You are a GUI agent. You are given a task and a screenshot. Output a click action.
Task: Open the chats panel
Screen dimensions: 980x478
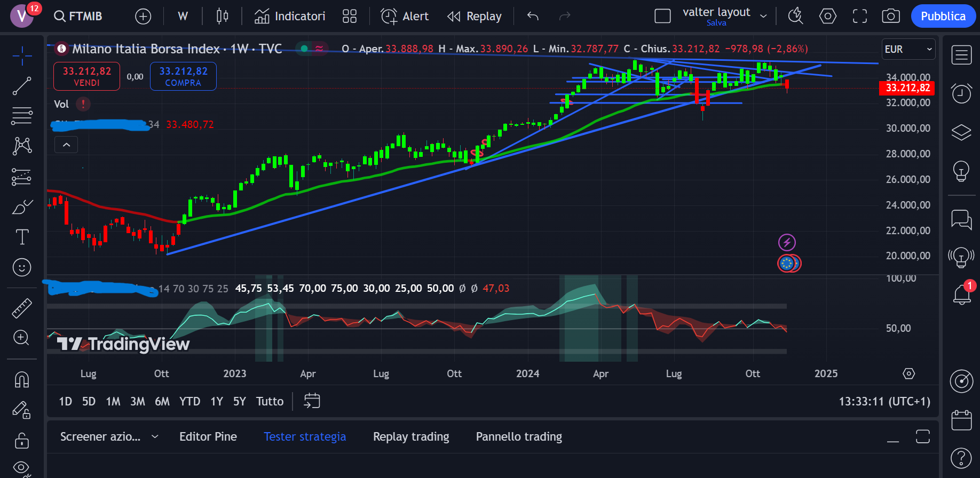[x=961, y=219]
